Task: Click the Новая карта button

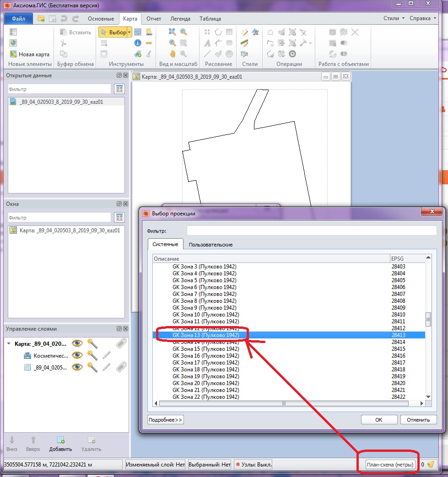Action: coord(29,54)
